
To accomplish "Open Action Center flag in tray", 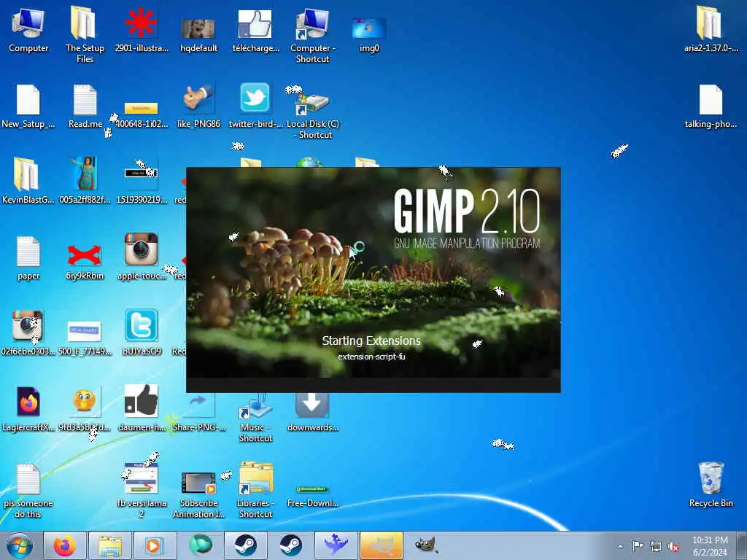I will 638,545.
